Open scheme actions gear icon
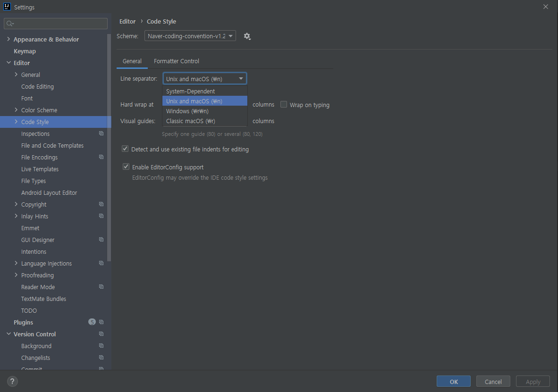The width and height of the screenshot is (558, 392). (247, 36)
